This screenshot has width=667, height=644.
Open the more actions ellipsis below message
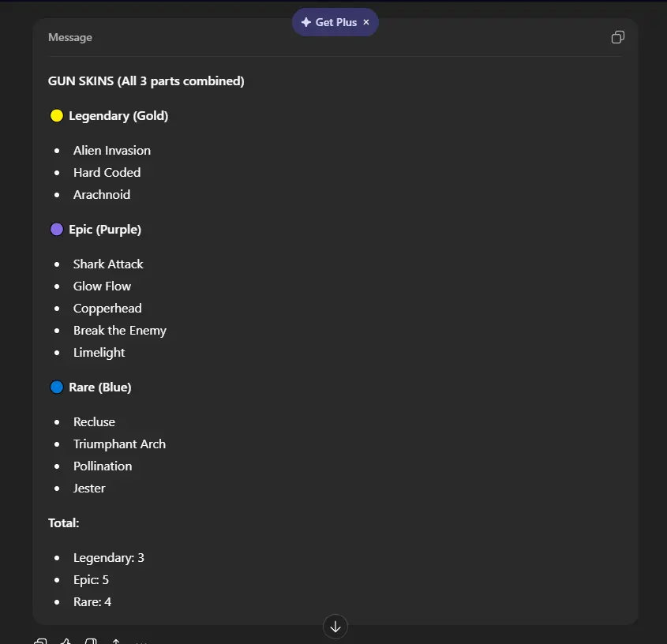click(x=141, y=642)
